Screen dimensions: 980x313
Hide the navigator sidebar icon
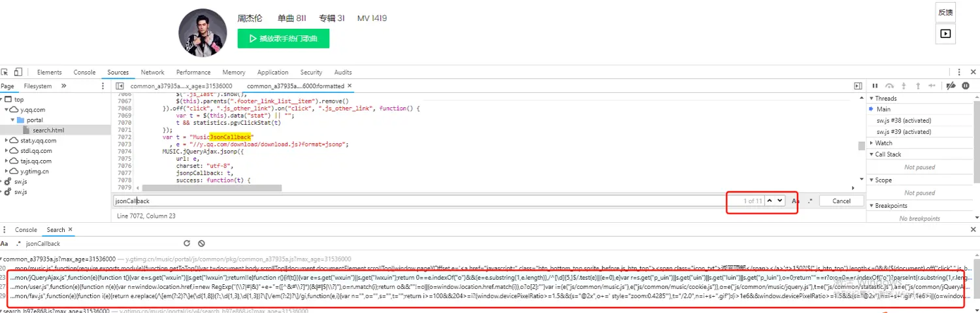click(120, 86)
